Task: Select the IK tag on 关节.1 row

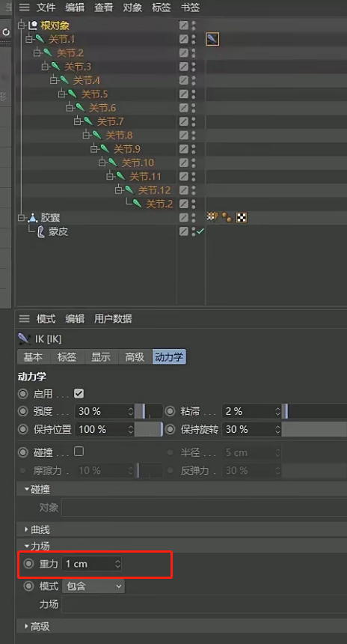Action: coord(212,40)
